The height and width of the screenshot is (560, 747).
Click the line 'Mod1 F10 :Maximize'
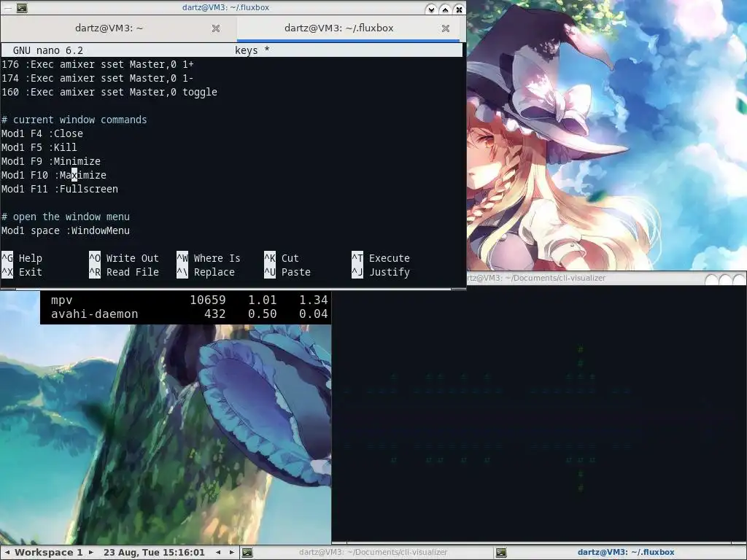point(54,175)
